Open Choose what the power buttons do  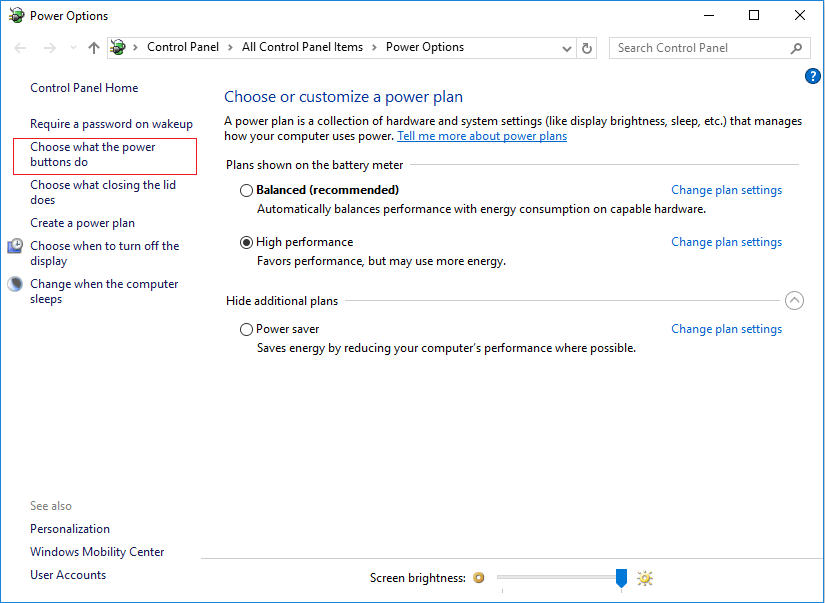pos(93,155)
